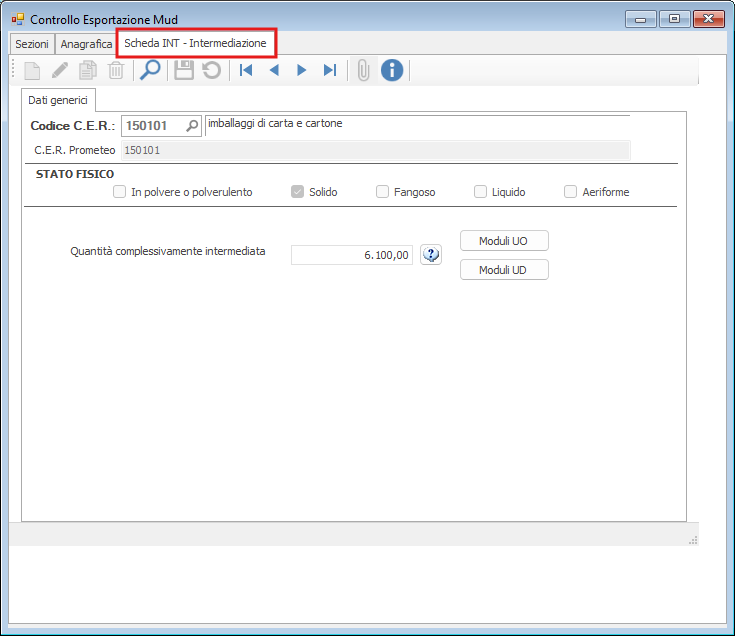
Task: Click the blue information icon
Action: [392, 70]
